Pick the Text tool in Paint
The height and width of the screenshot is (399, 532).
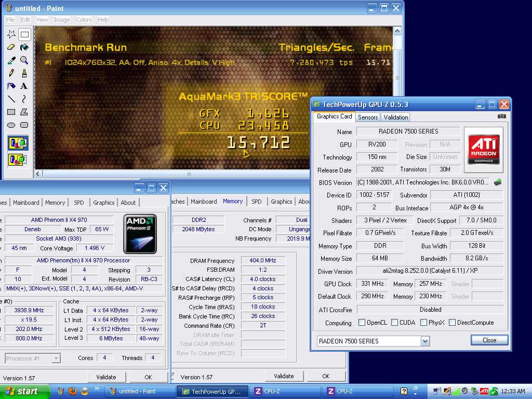click(24, 86)
